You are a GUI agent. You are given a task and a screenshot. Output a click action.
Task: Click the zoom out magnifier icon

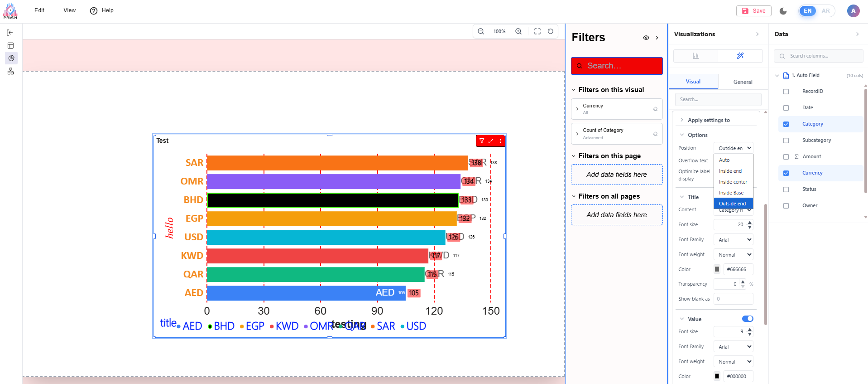click(481, 31)
